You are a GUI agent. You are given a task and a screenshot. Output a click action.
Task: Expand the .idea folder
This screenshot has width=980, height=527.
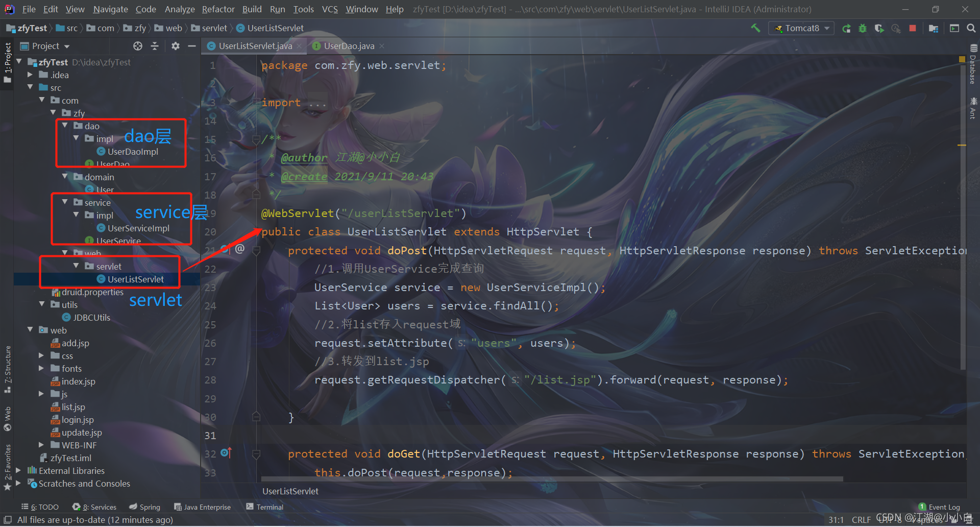point(30,75)
